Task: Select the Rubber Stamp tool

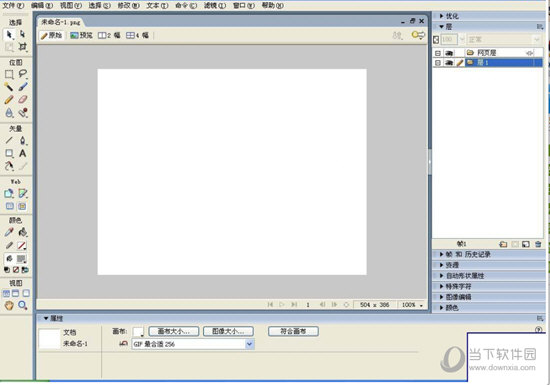Action: pyautogui.click(x=22, y=113)
